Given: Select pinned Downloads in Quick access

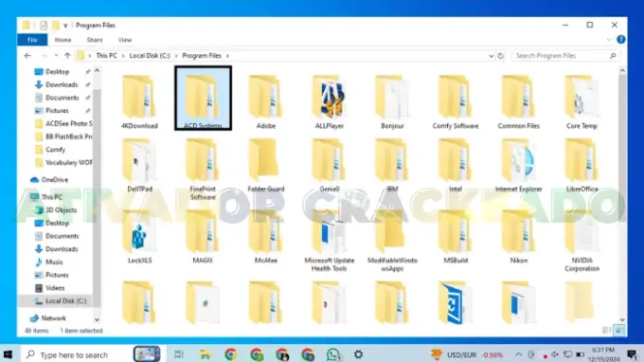Looking at the screenshot, I should (x=62, y=84).
